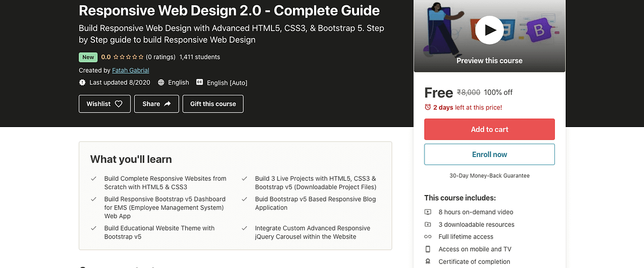Click the red Add to cart button

[489, 129]
